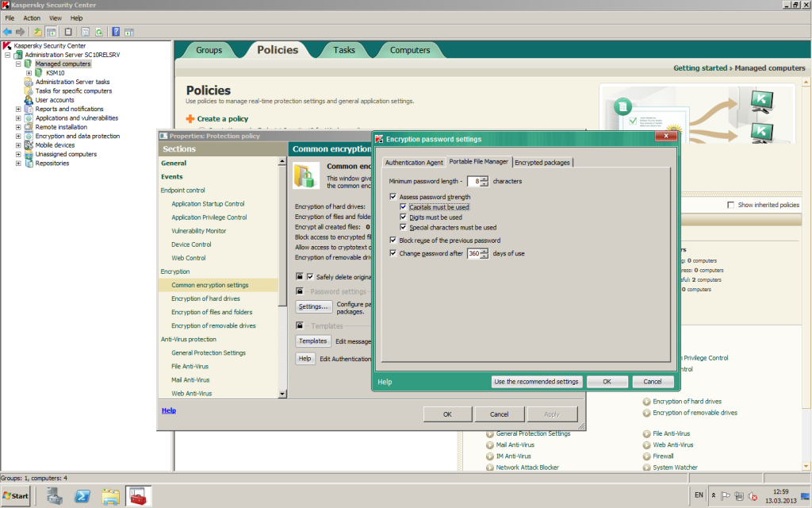The image size is (812, 508).
Task: Click the Unassigned computers icon
Action: [29, 154]
